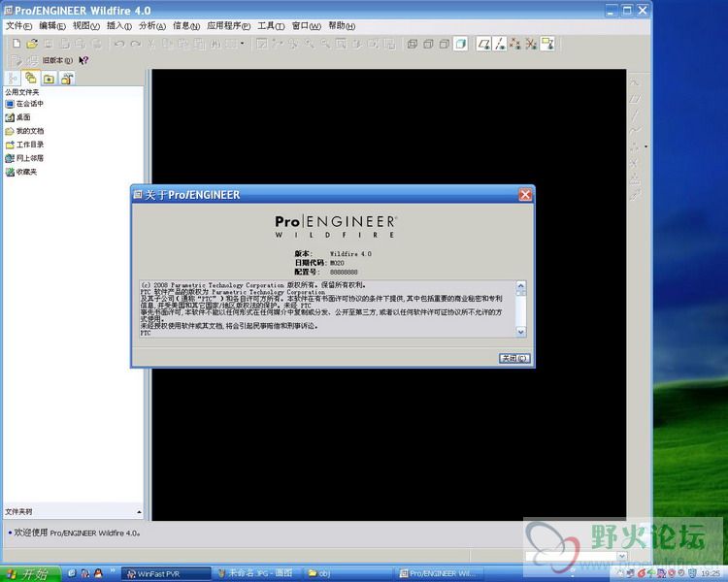
Task: Toggle datum axes display
Action: (x=500, y=44)
